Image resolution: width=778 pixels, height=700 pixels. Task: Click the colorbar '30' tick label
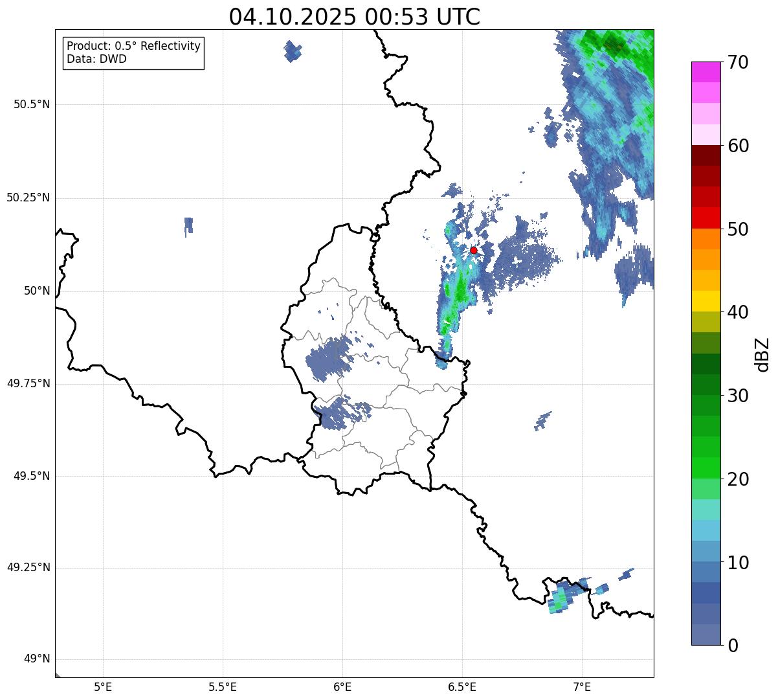point(739,396)
